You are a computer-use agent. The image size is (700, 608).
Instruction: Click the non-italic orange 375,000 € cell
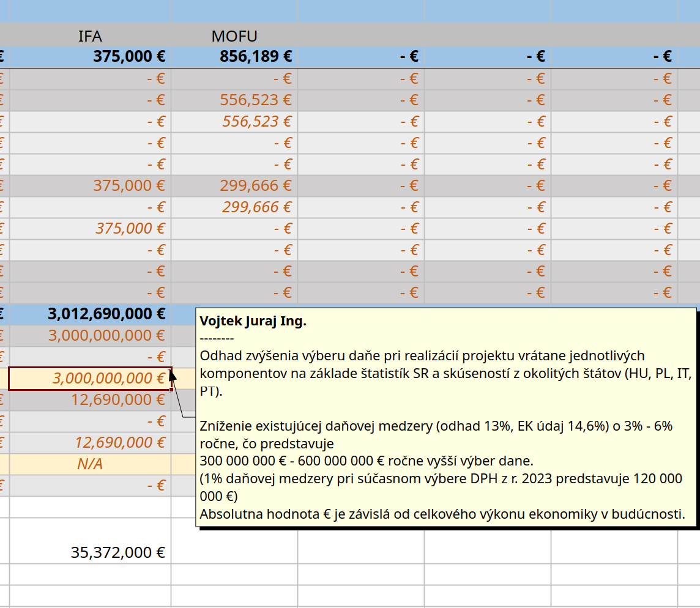tap(90, 185)
